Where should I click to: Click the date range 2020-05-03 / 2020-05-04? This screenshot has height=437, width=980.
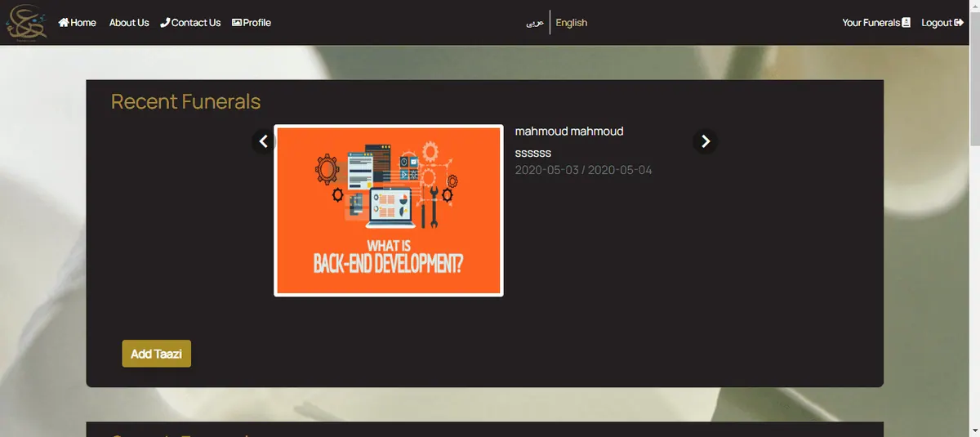pos(583,170)
